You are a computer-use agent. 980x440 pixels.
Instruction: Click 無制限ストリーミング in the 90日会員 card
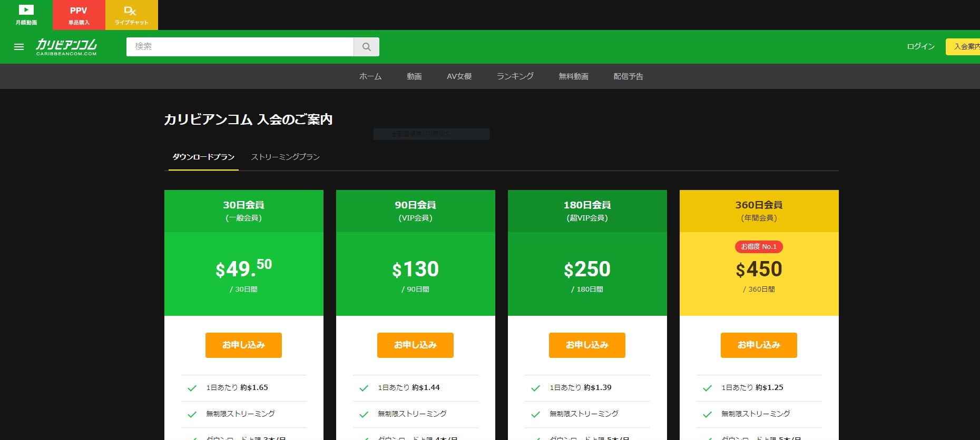coord(413,414)
